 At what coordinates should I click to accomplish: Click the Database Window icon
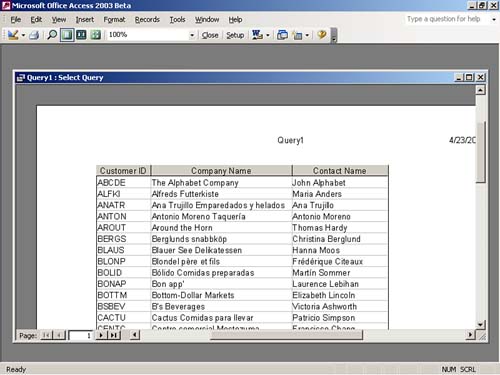tap(282, 35)
